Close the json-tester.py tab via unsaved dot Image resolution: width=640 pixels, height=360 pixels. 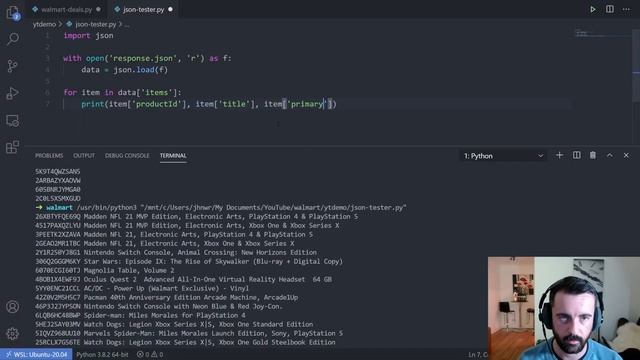pos(170,9)
